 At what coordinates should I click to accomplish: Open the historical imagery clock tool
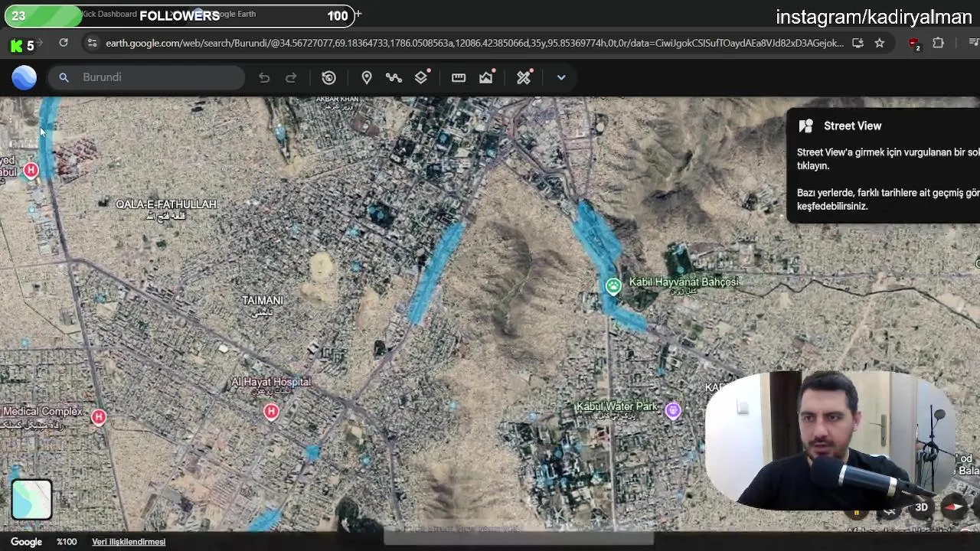(328, 77)
